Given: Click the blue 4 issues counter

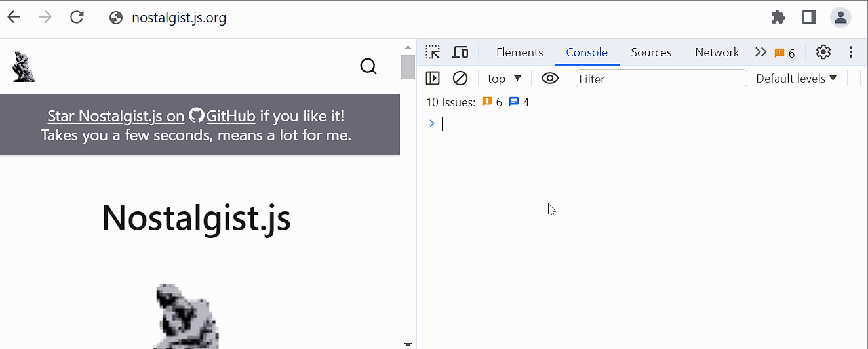Looking at the screenshot, I should point(519,102).
